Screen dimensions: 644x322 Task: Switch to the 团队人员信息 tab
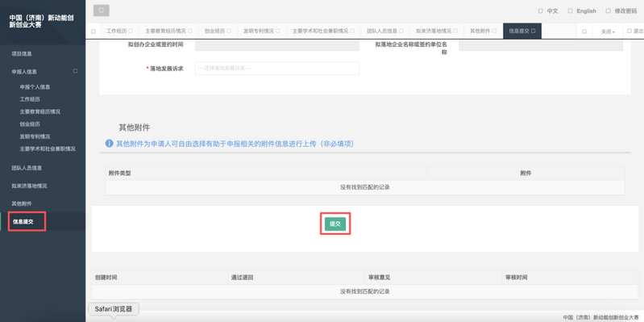click(x=381, y=31)
